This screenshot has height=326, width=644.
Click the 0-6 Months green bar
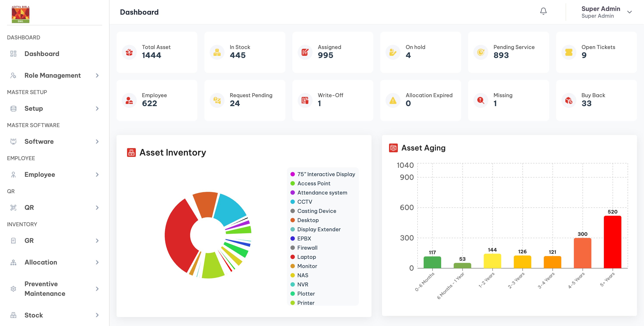(x=432, y=262)
